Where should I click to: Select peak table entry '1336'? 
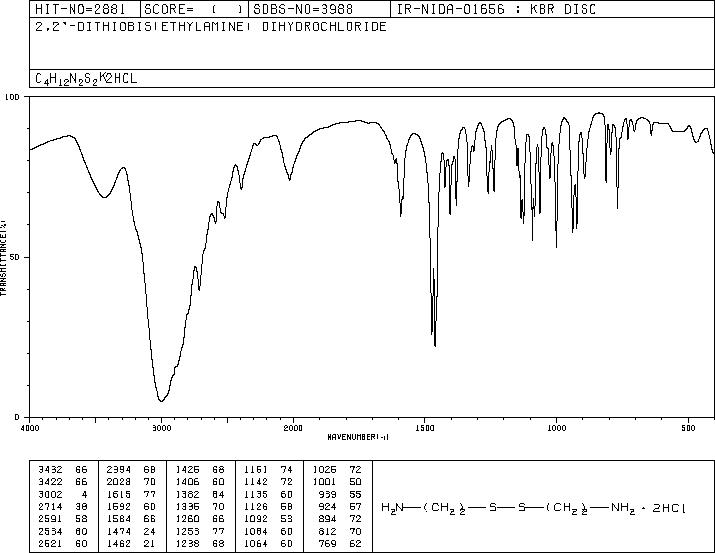pos(187,506)
